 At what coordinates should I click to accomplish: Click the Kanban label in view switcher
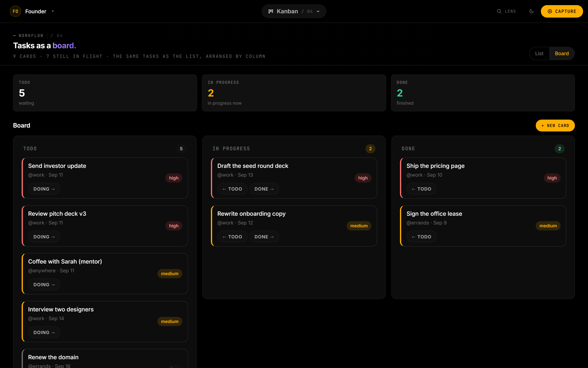point(287,11)
